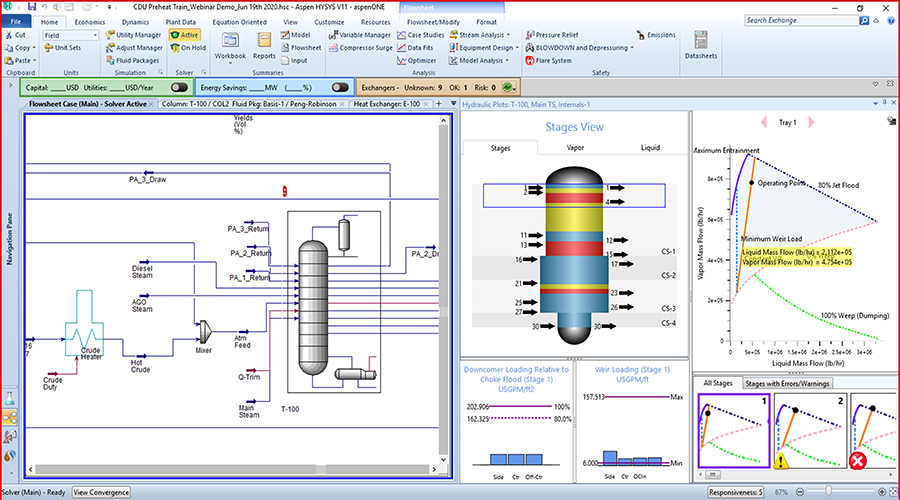Adjust the zoom slider in status bar
This screenshot has width=900, height=500.
click(828, 492)
